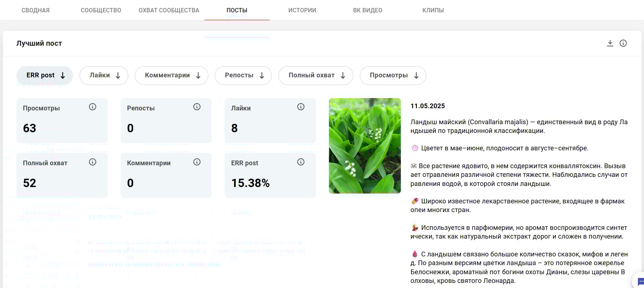Show info for Полный охват card
Image resolution: width=644 pixels, height=288 pixels.
93,162
